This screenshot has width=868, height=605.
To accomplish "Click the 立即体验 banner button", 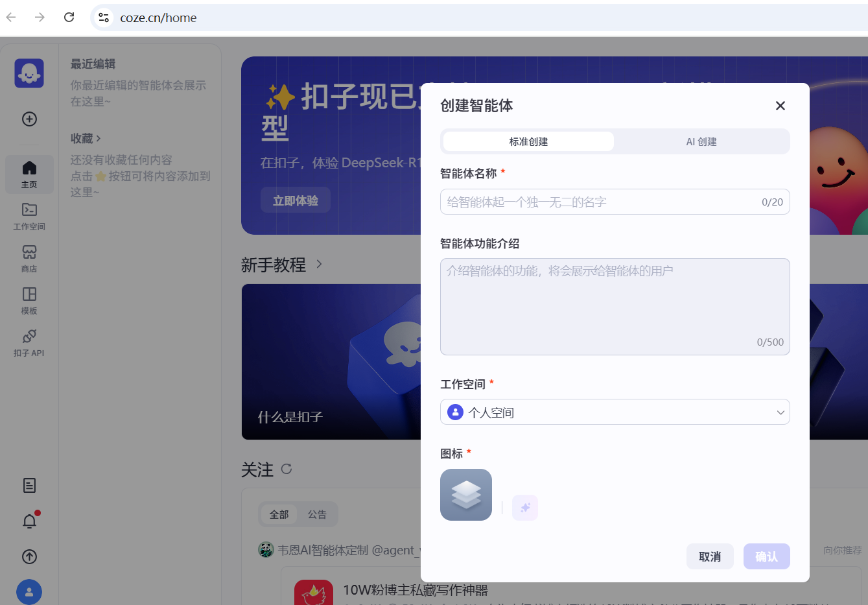I will click(x=296, y=200).
